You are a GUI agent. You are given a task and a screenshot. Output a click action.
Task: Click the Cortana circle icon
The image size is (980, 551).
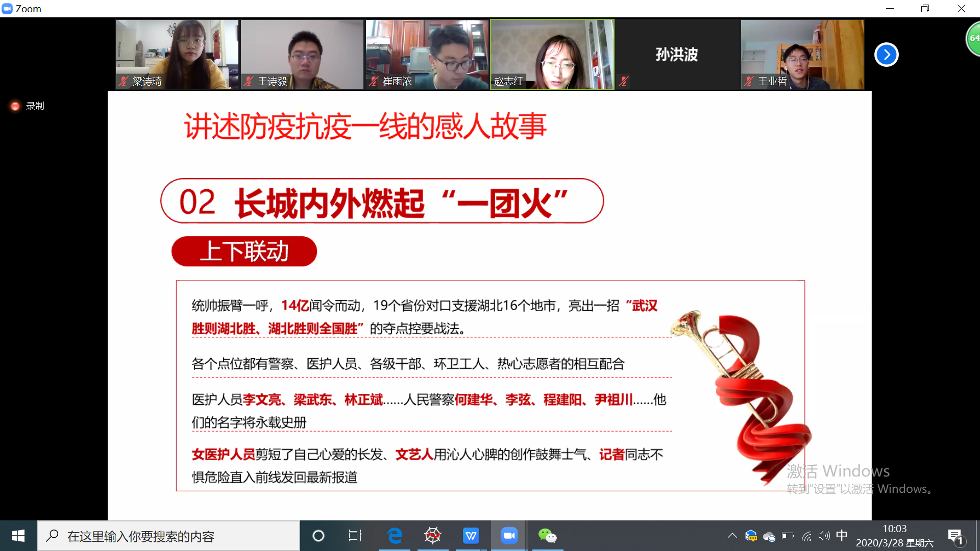pos(318,536)
